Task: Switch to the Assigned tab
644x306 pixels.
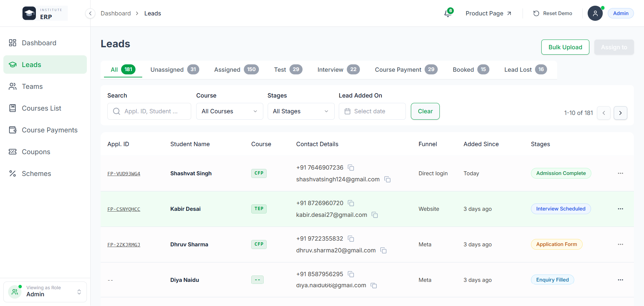Action: click(x=236, y=69)
